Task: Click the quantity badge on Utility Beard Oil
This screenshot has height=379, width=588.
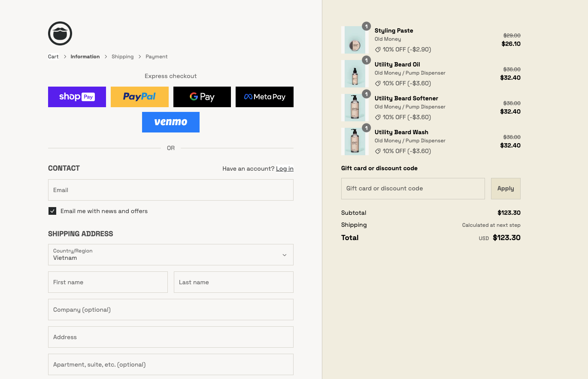Action: pyautogui.click(x=366, y=60)
